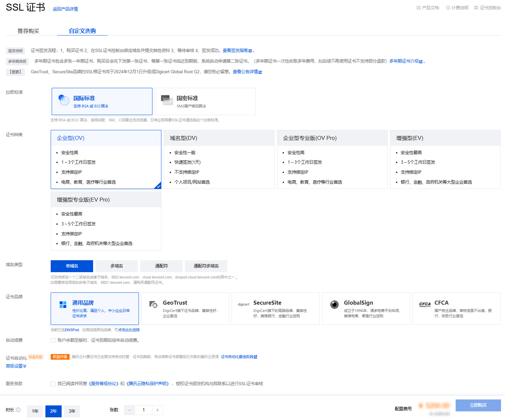Screen dimensions: 505x420
Task: Click the info icon next to 时长
Action: [x=18, y=410]
